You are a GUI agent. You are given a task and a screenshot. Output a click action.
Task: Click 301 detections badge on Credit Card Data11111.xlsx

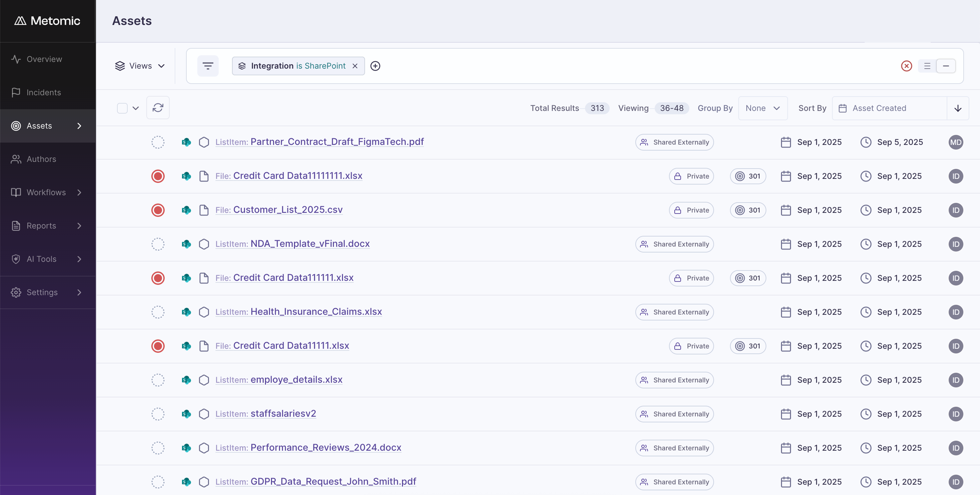[x=748, y=346]
